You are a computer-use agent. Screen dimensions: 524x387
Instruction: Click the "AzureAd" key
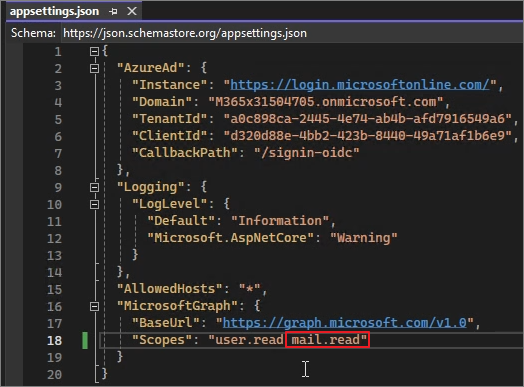(x=151, y=68)
